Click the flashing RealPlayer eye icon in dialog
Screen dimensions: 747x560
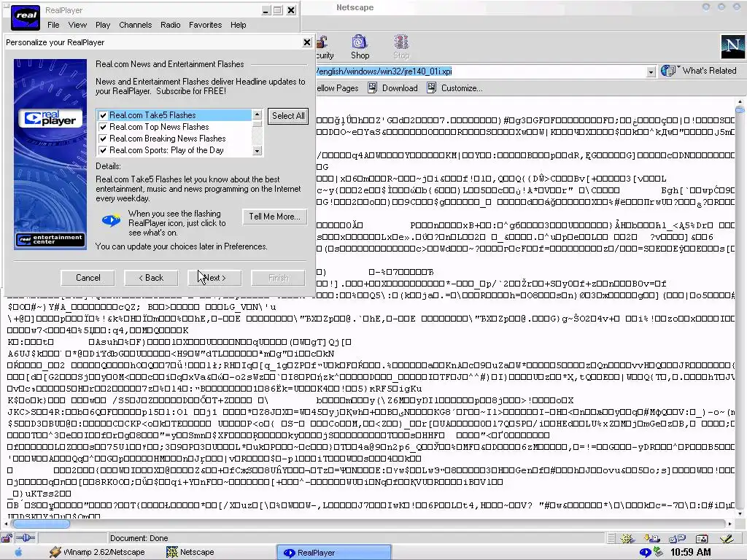(112, 220)
